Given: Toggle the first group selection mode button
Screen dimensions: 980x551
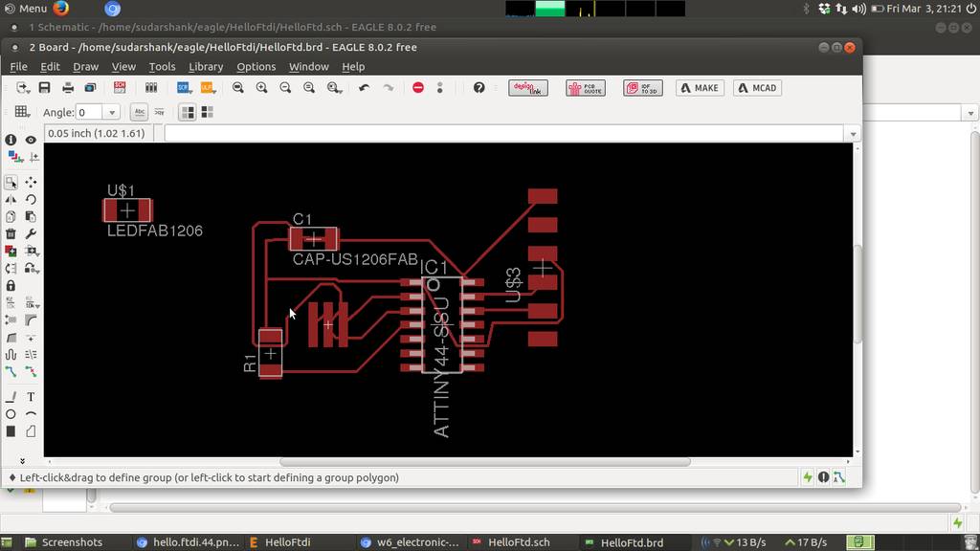Looking at the screenshot, I should pyautogui.click(x=188, y=112).
